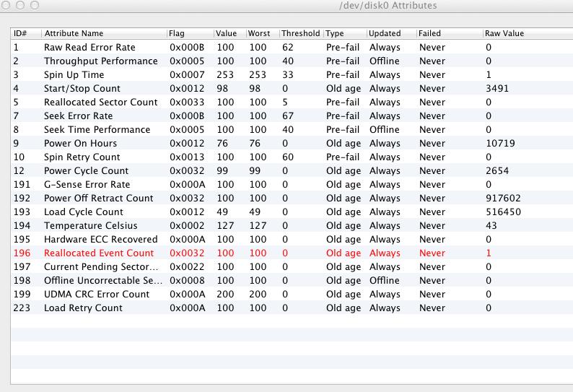Click ID 223 cell
573x392 pixels.
(x=22, y=308)
